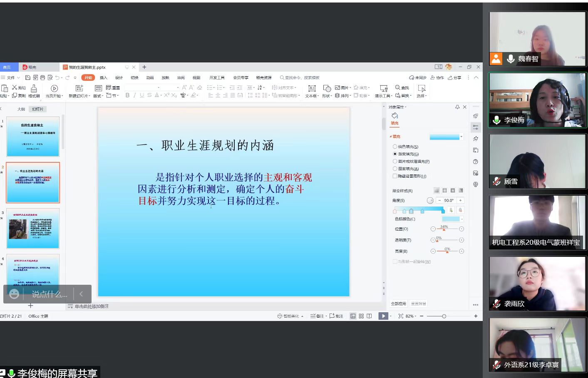The height and width of the screenshot is (378, 588).
Task: Click the Undo arrow icon
Action: (57, 77)
